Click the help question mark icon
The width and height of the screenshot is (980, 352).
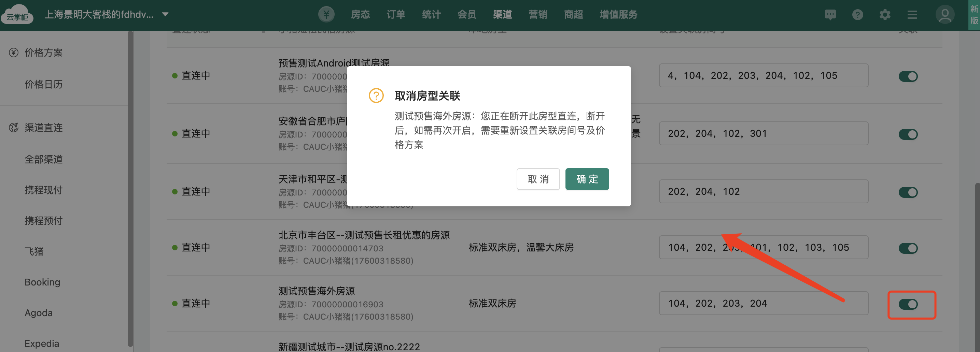pos(857,15)
